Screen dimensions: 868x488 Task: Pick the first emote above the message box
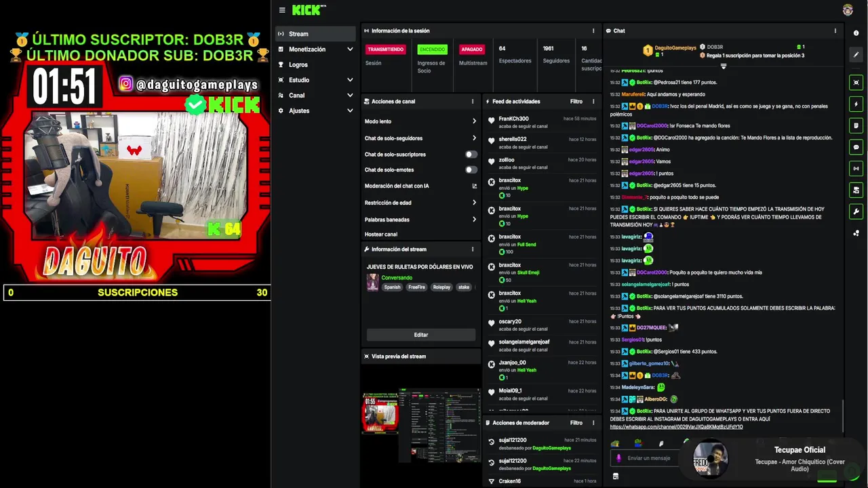point(615,443)
